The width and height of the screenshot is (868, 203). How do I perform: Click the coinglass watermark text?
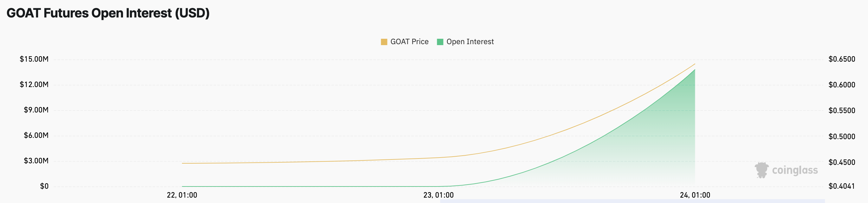[794, 170]
